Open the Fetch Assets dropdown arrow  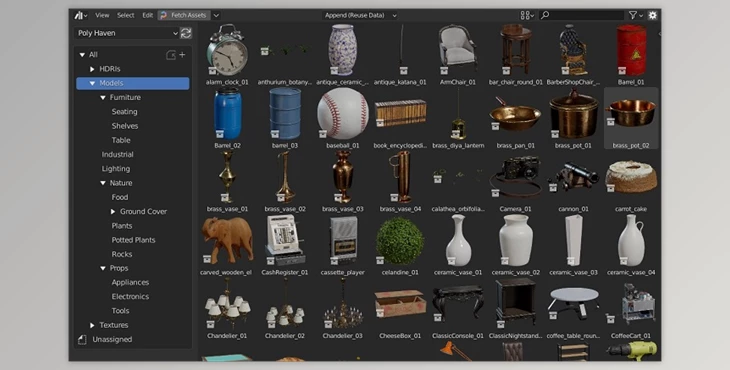(216, 15)
